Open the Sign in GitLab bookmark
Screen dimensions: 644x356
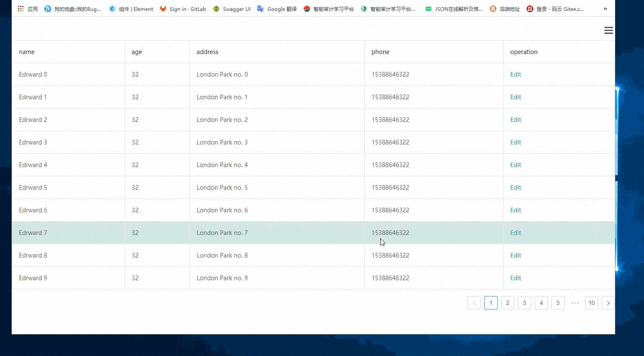pyautogui.click(x=183, y=9)
